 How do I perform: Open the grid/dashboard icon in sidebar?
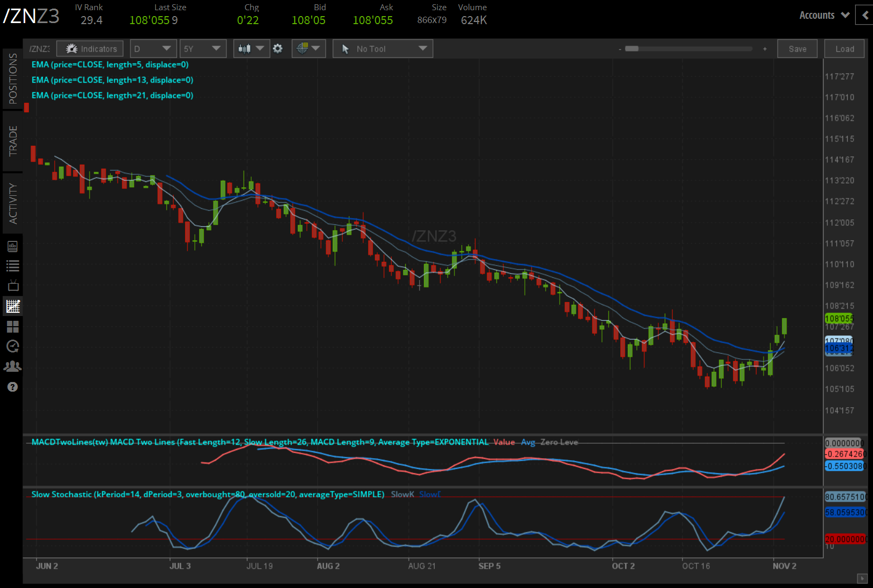12,326
